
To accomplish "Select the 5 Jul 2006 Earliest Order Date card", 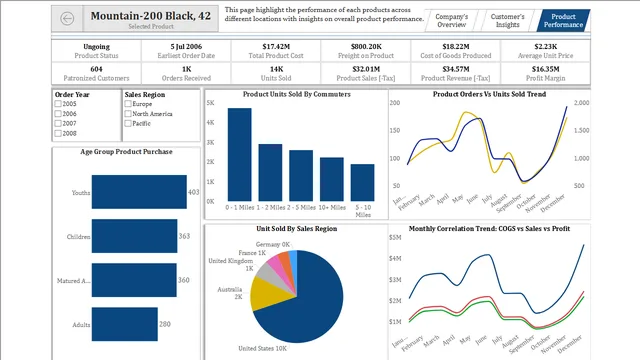I will (186, 51).
